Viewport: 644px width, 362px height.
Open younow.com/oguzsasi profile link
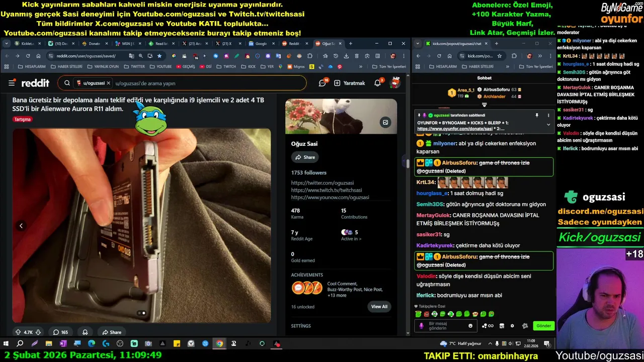tap(330, 197)
